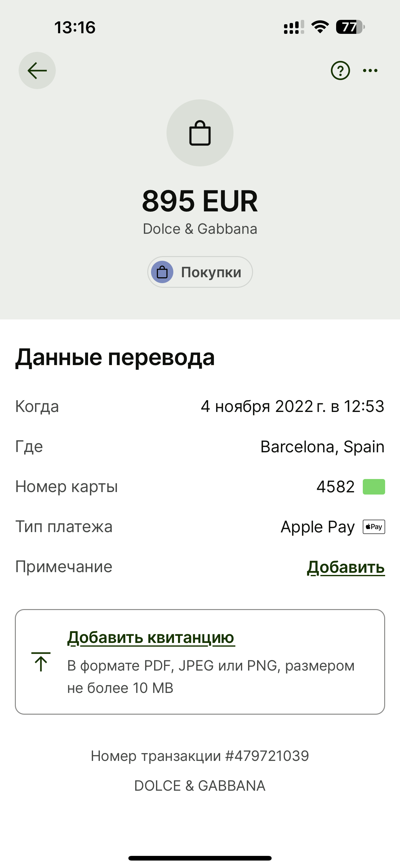This screenshot has width=400, height=868.
Task: Tap the battery indicator in status bar
Action: [x=350, y=27]
